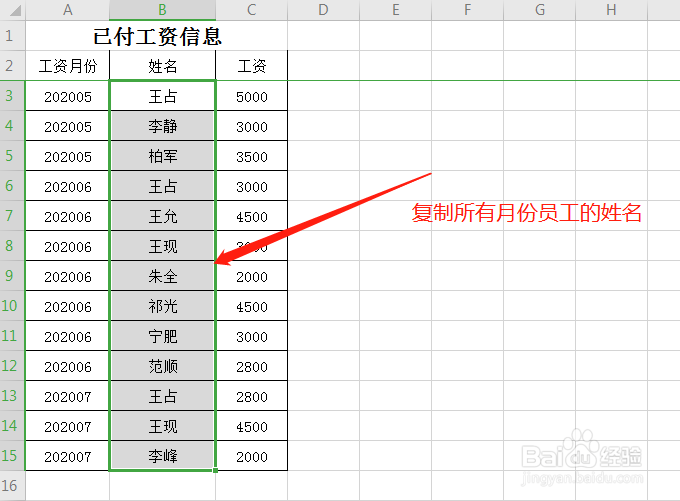Click salary cell 3000 in row 6
This screenshot has width=680, height=501.
[252, 186]
